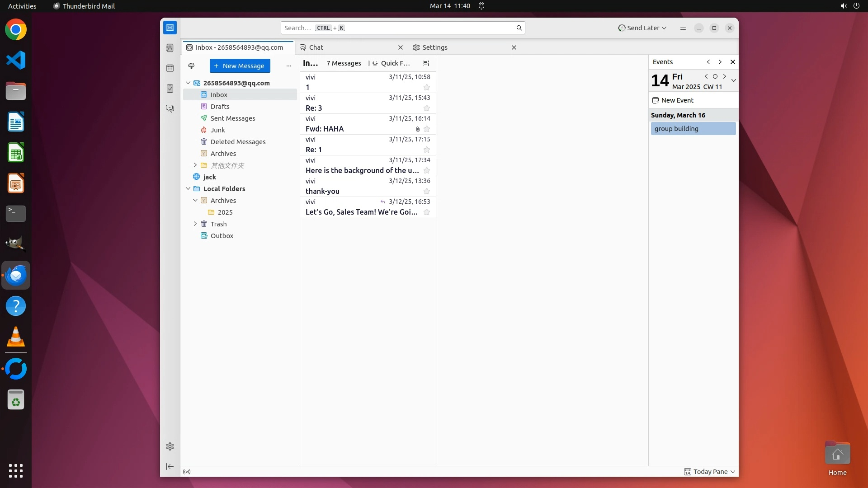Click the New Message button

click(240, 66)
